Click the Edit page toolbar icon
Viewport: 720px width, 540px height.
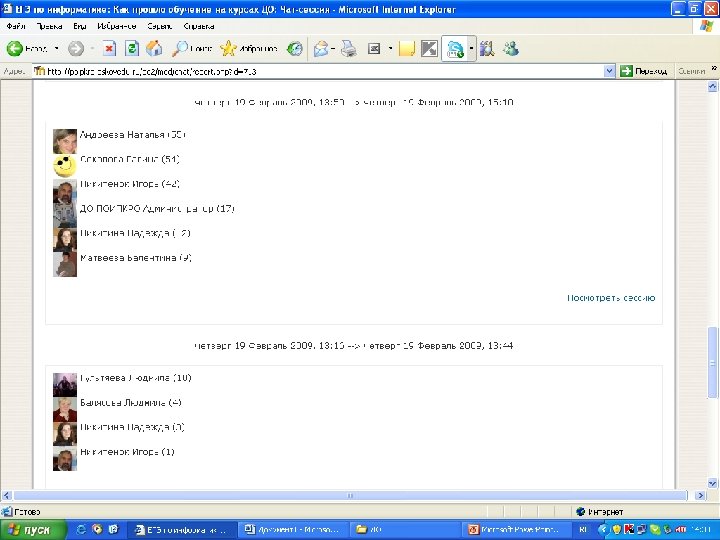tap(374, 48)
